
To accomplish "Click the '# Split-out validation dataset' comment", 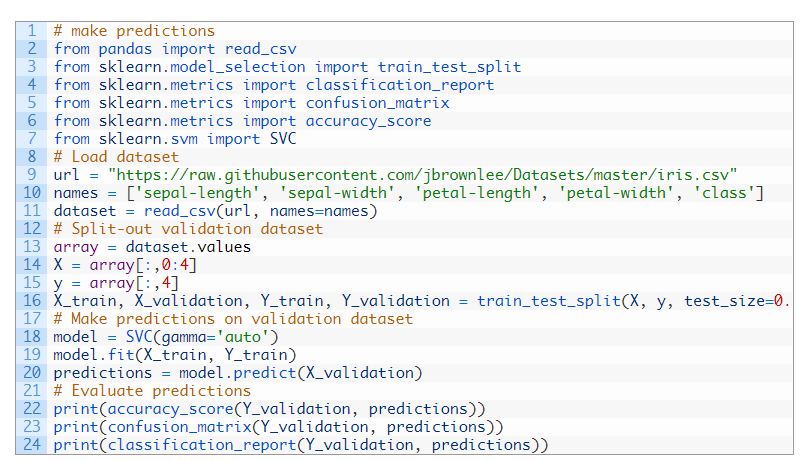I will pyautogui.click(x=188, y=229).
